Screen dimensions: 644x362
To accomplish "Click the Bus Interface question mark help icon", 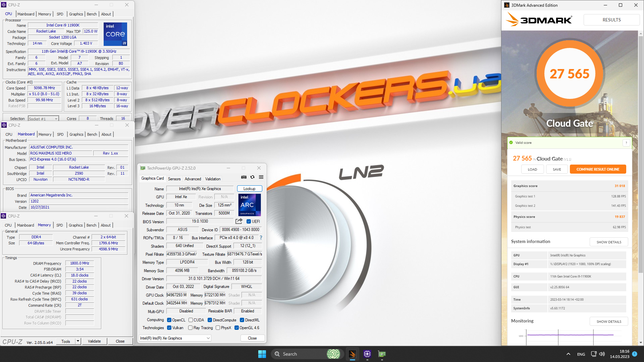I will 261,238.
